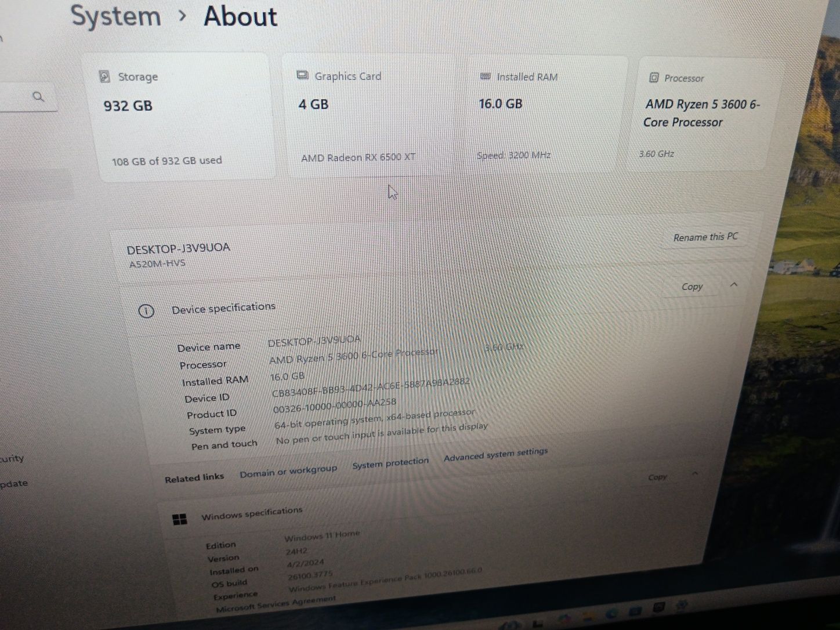The height and width of the screenshot is (630, 840).
Task: Click the Installed RAM chip icon
Action: 486,77
